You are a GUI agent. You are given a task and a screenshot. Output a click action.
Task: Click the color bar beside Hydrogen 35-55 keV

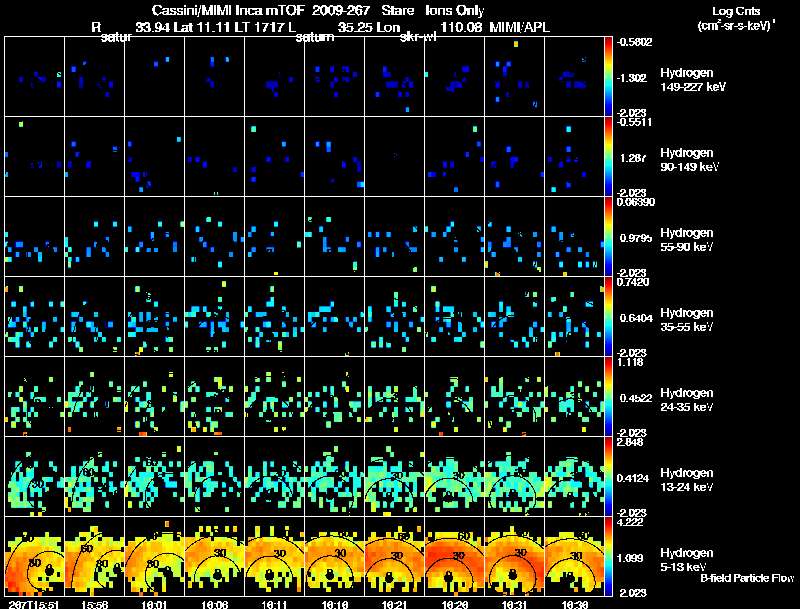click(x=608, y=317)
